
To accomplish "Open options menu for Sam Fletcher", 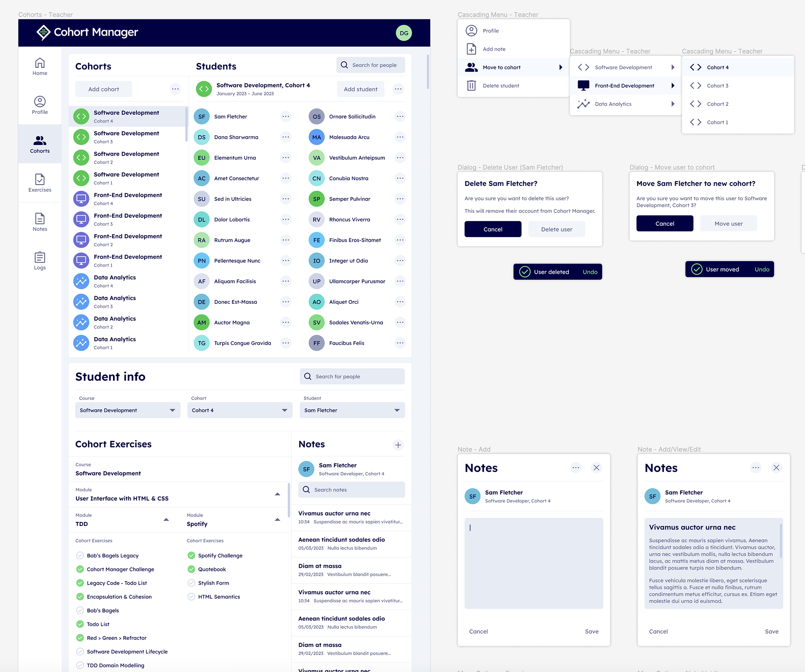I will pos(286,117).
